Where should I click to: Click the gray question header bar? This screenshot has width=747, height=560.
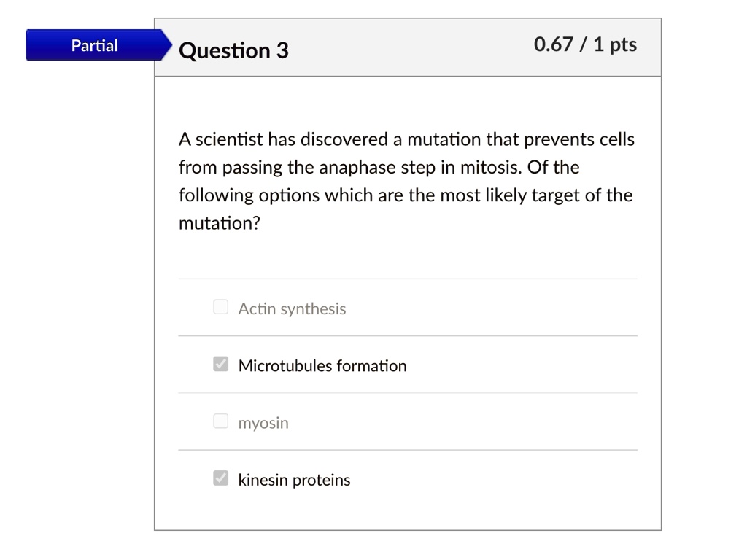coord(407,47)
